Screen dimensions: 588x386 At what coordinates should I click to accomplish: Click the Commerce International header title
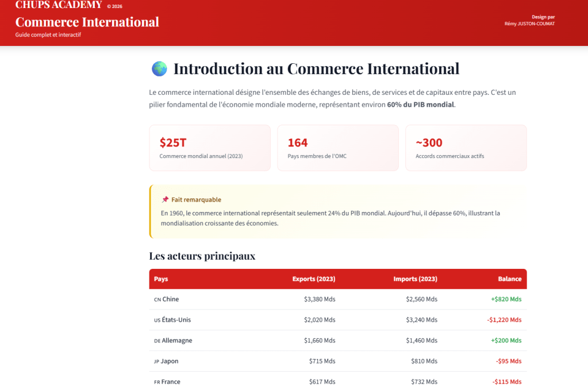[87, 22]
